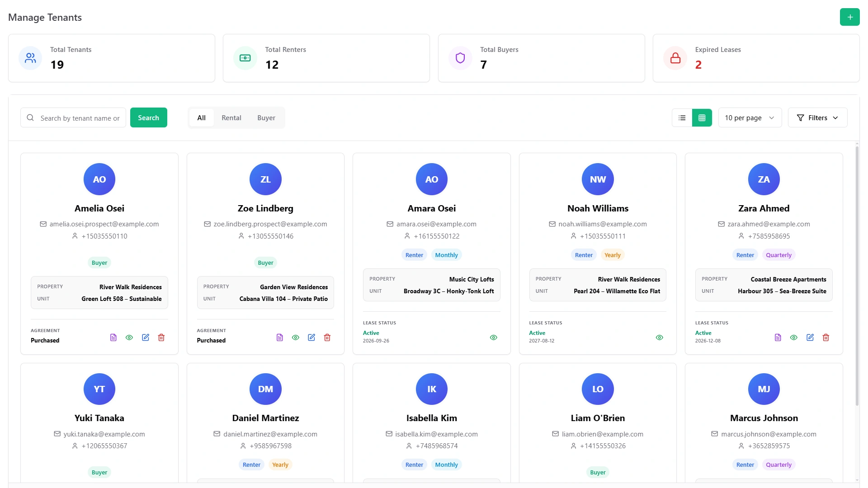Click noah.williams@example.com email
868x488 pixels.
[603, 224]
